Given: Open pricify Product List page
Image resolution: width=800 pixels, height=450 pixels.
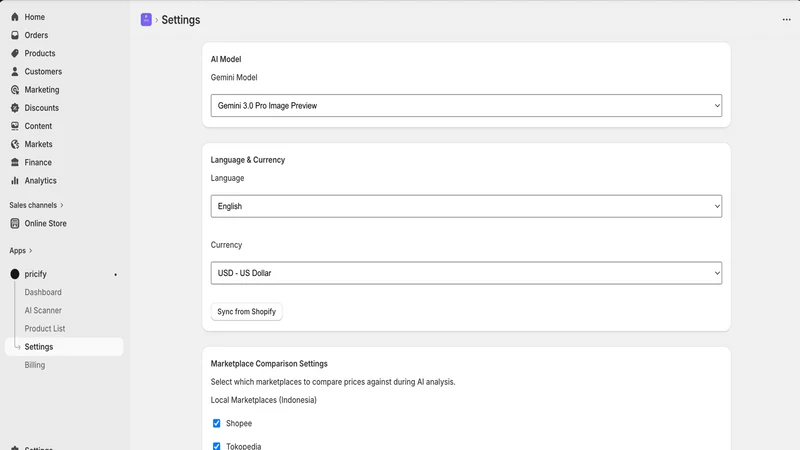Looking at the screenshot, I should coord(44,329).
